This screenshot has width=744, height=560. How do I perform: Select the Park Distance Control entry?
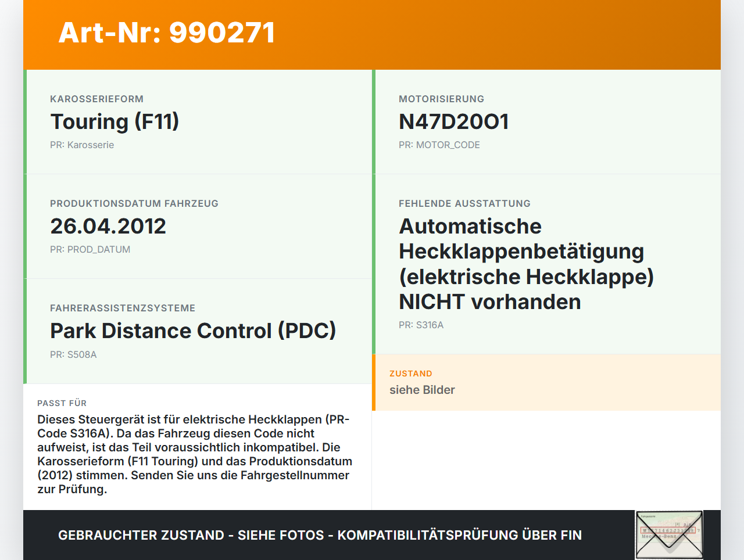tap(193, 331)
